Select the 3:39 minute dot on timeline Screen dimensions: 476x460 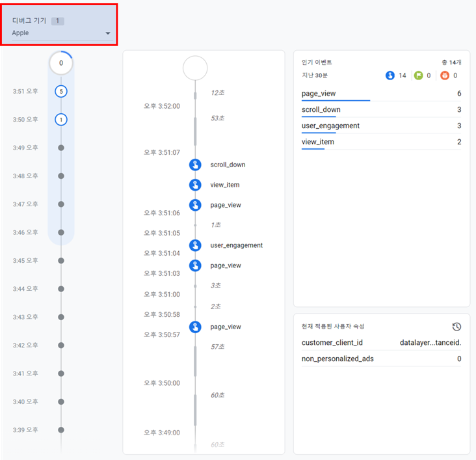pos(61,430)
